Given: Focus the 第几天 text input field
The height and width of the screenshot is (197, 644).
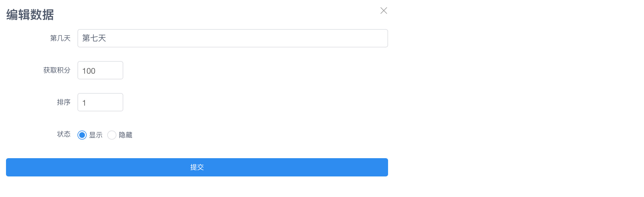Looking at the screenshot, I should 232,38.
